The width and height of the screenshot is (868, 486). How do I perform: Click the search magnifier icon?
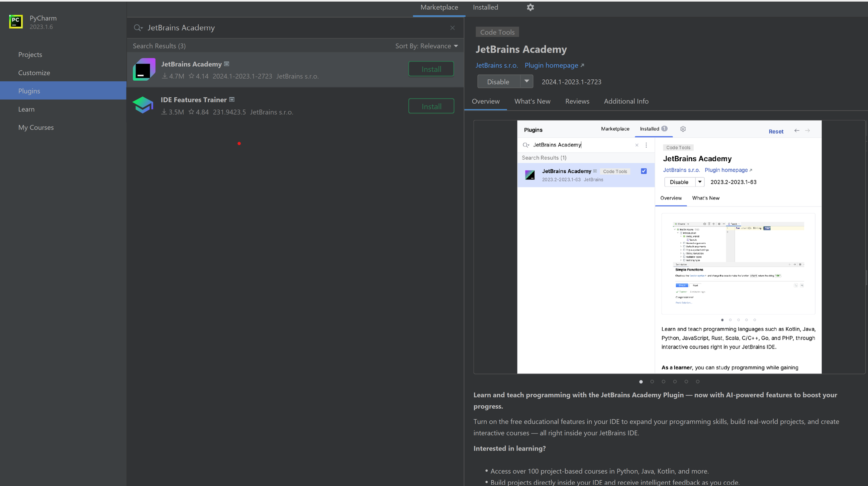point(138,28)
